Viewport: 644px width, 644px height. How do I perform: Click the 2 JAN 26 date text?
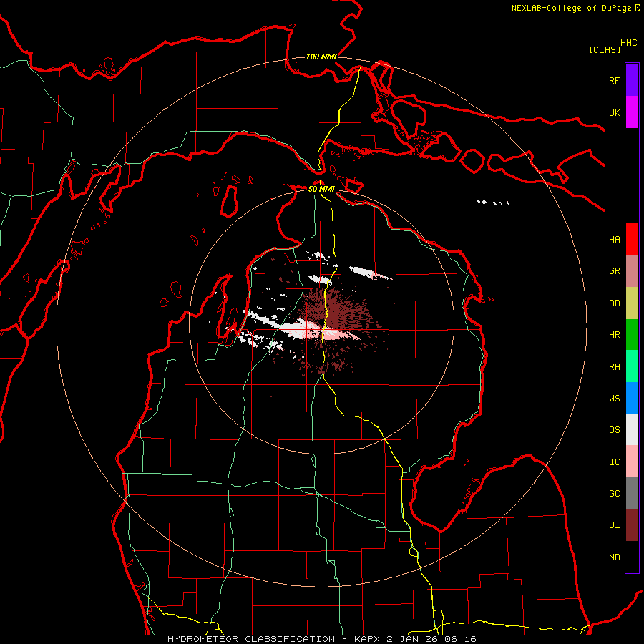412,639
